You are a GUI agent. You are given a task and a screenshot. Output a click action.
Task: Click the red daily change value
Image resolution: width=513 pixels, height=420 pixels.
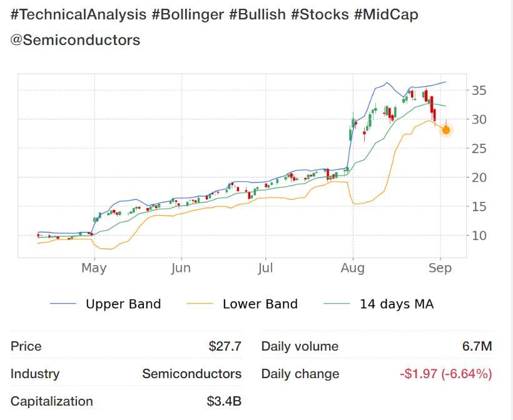pyautogui.click(x=445, y=374)
